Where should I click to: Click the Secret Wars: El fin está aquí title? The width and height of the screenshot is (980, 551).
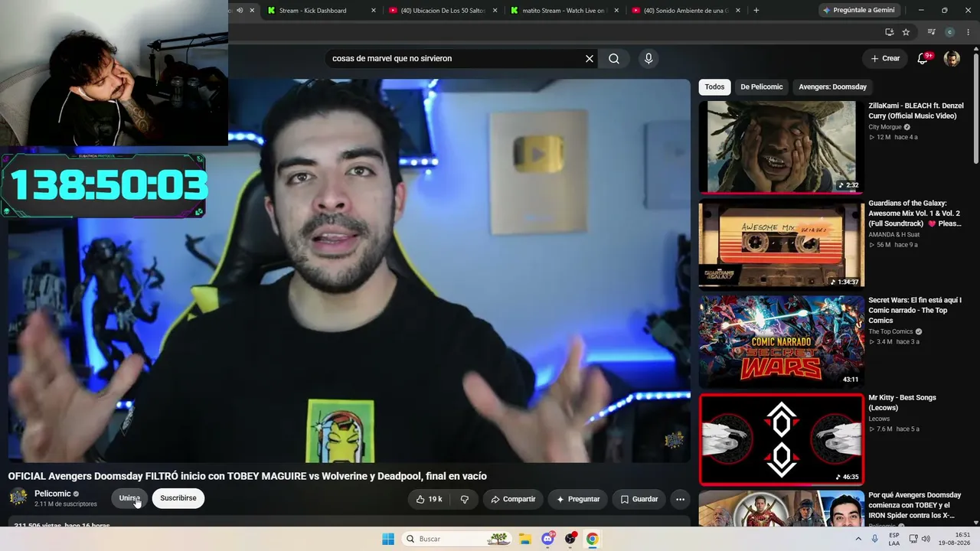pyautogui.click(x=915, y=310)
